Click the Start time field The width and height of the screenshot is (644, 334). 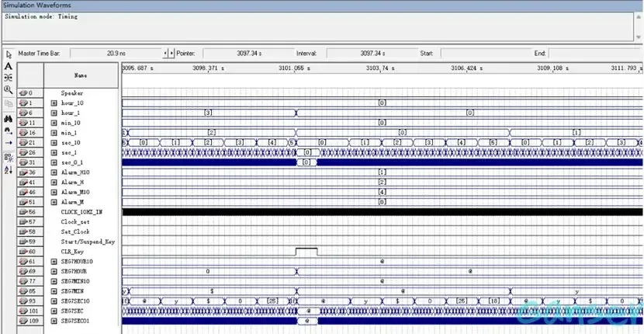point(477,54)
